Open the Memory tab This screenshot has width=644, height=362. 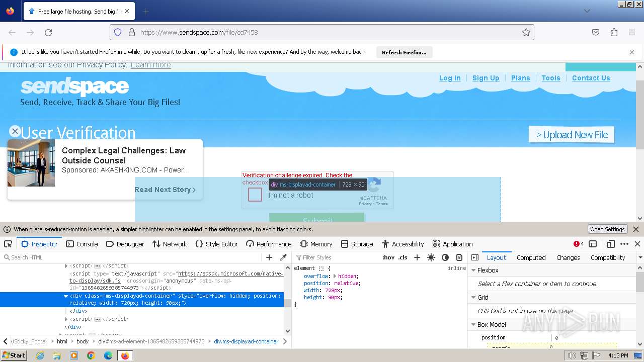click(316, 244)
